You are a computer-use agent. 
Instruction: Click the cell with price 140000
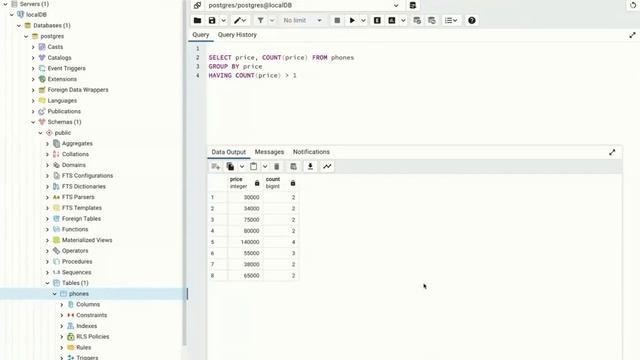(245, 242)
